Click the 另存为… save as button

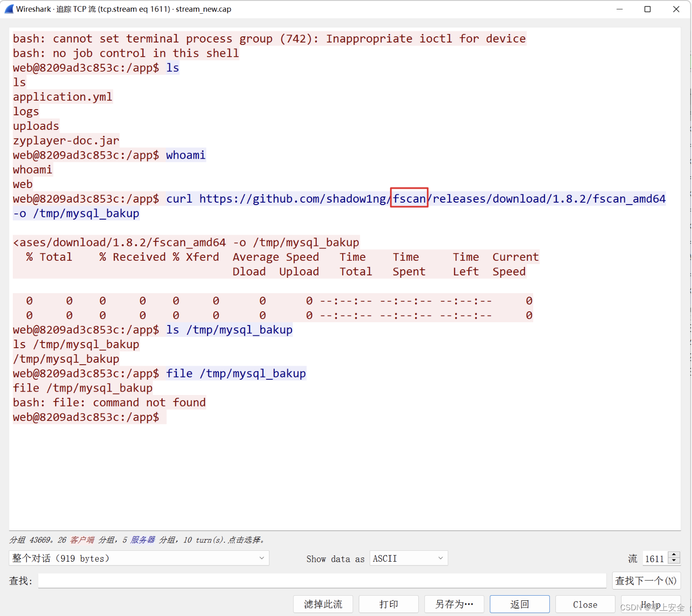pos(454,604)
